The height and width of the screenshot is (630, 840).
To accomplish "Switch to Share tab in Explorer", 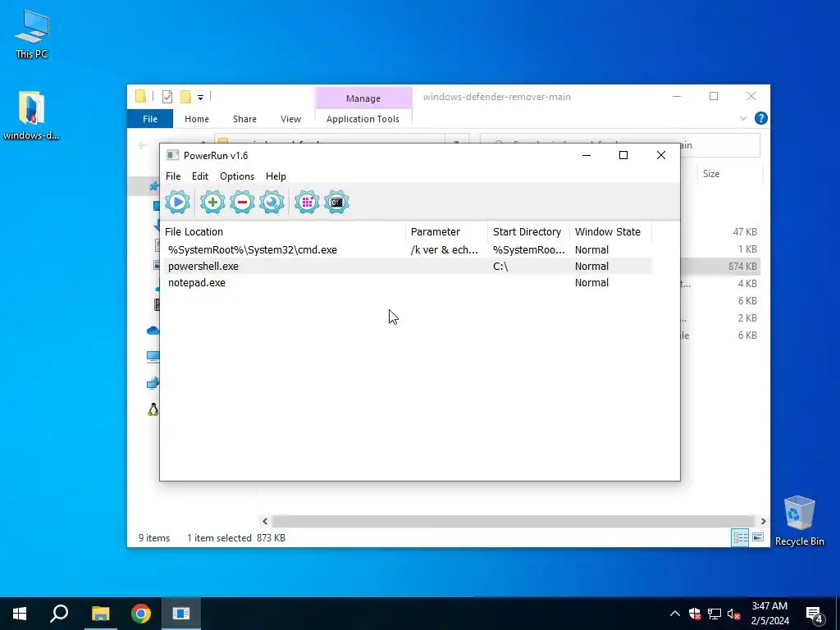I will coord(244,119).
